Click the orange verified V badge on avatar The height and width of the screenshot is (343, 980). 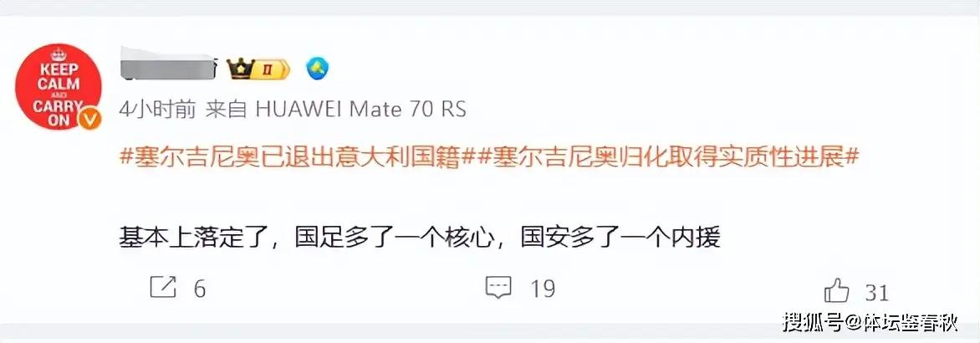(x=91, y=119)
